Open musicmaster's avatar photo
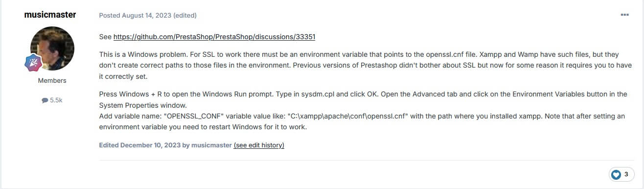 click(52, 48)
